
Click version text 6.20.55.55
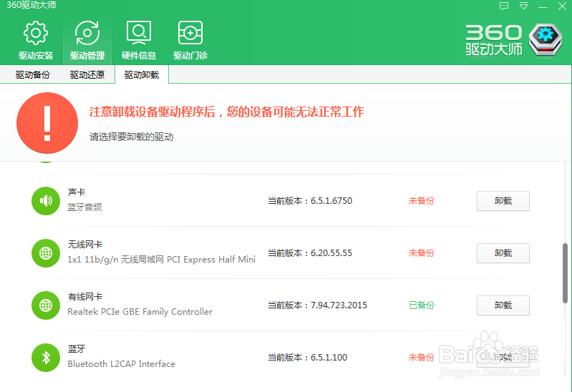(x=331, y=253)
